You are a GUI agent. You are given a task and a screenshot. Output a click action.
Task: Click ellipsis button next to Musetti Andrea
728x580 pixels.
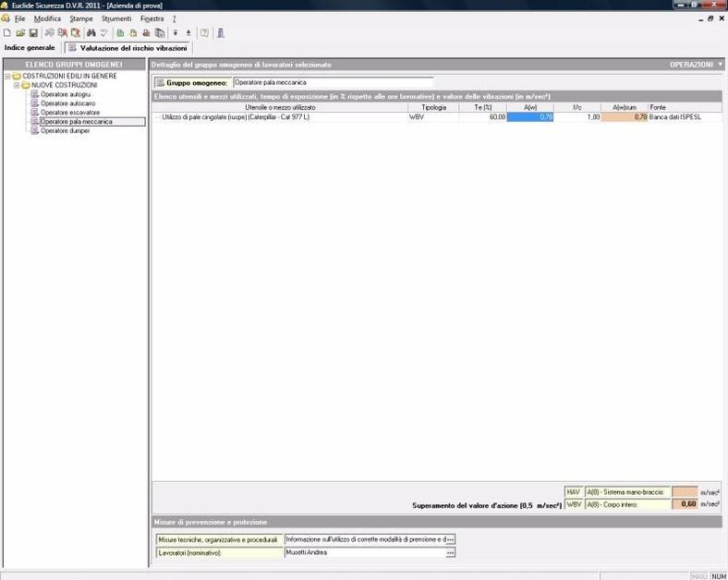click(x=450, y=552)
